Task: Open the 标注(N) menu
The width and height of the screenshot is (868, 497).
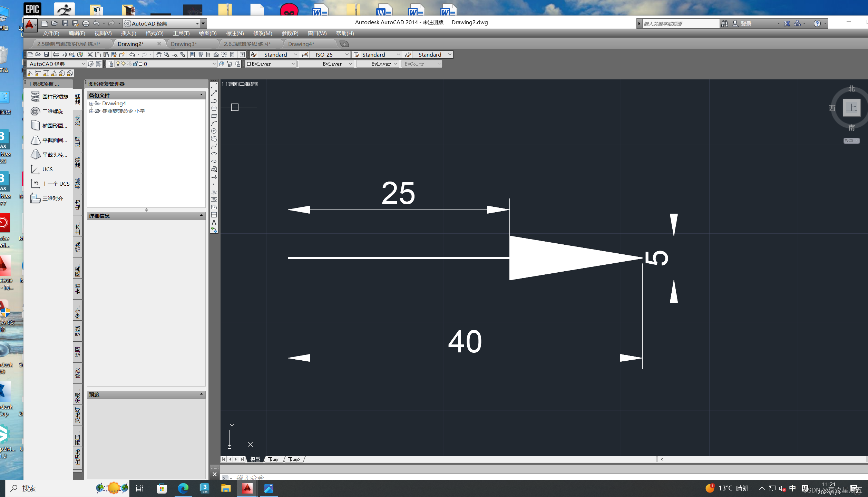Action: tap(235, 33)
